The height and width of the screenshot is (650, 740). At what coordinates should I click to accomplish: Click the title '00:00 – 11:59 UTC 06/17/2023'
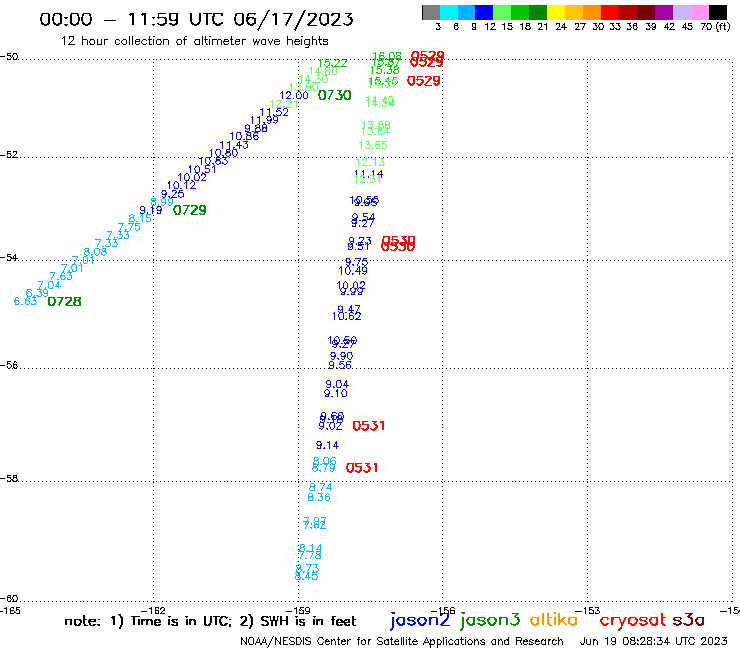click(196, 20)
